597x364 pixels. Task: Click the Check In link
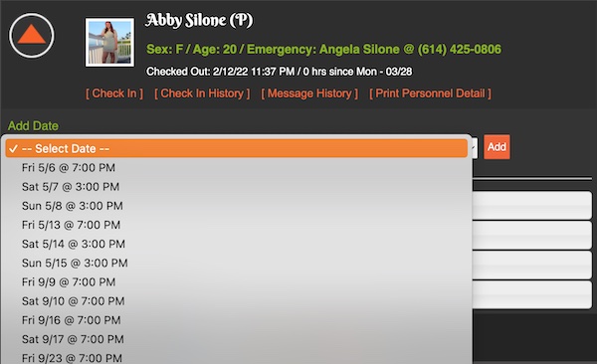tap(114, 93)
